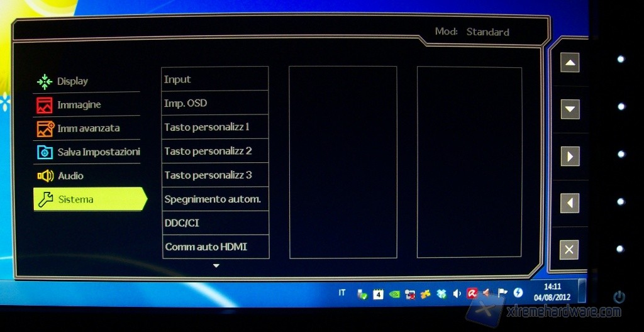The height and width of the screenshot is (332, 644).
Task: Select Comm auto HDMI option
Action: [x=214, y=246]
